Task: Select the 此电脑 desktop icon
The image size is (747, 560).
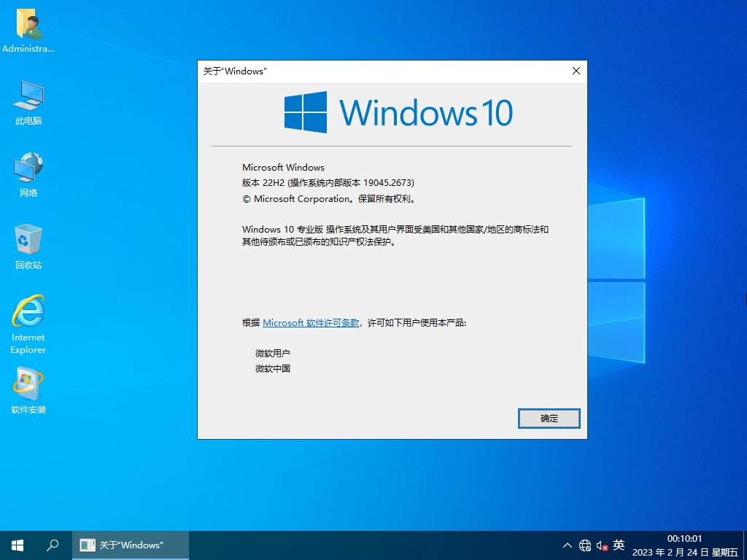Action: (28, 101)
